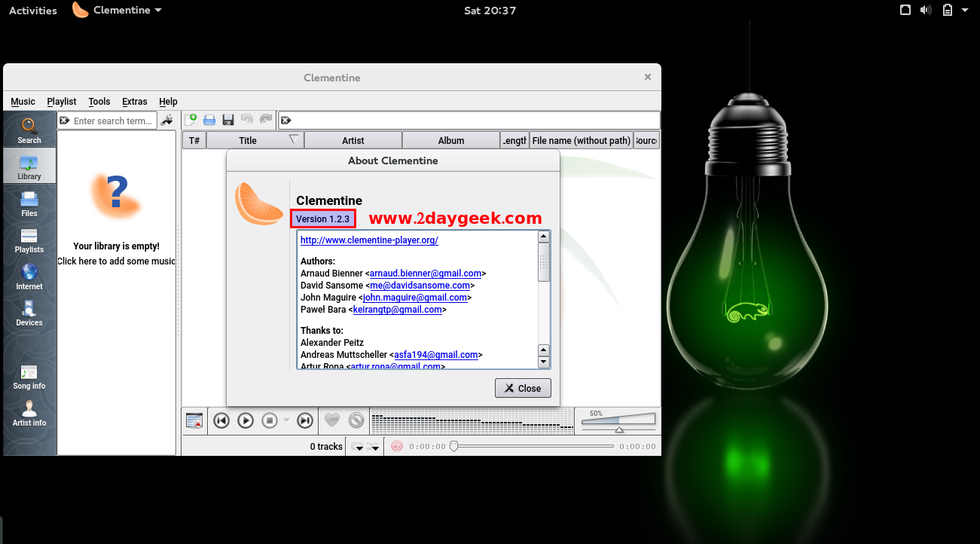
Task: Open the shuffle mode dropdown
Action: (374, 447)
